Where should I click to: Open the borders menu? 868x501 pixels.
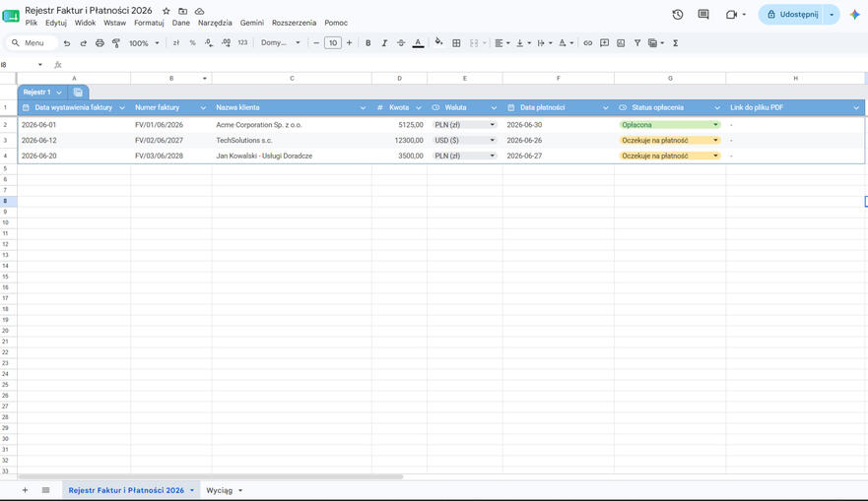click(x=456, y=43)
